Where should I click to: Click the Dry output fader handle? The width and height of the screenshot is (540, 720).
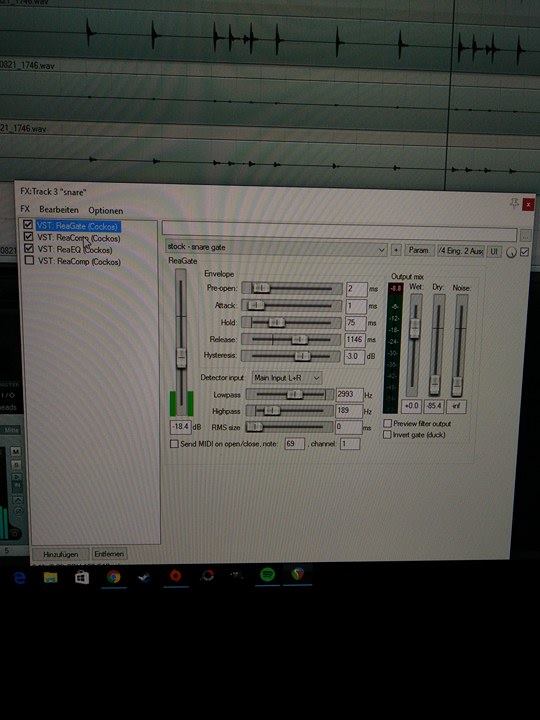[x=435, y=385]
